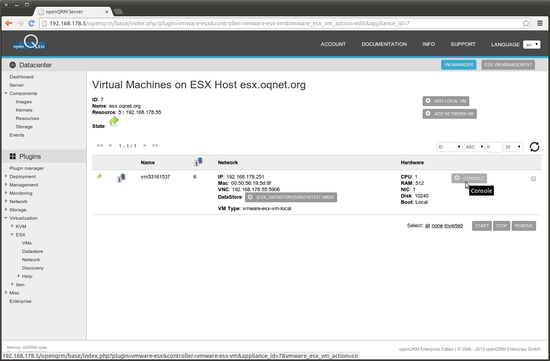Expand the Management plugin section
Screen dimensions: 550x361
point(6,185)
